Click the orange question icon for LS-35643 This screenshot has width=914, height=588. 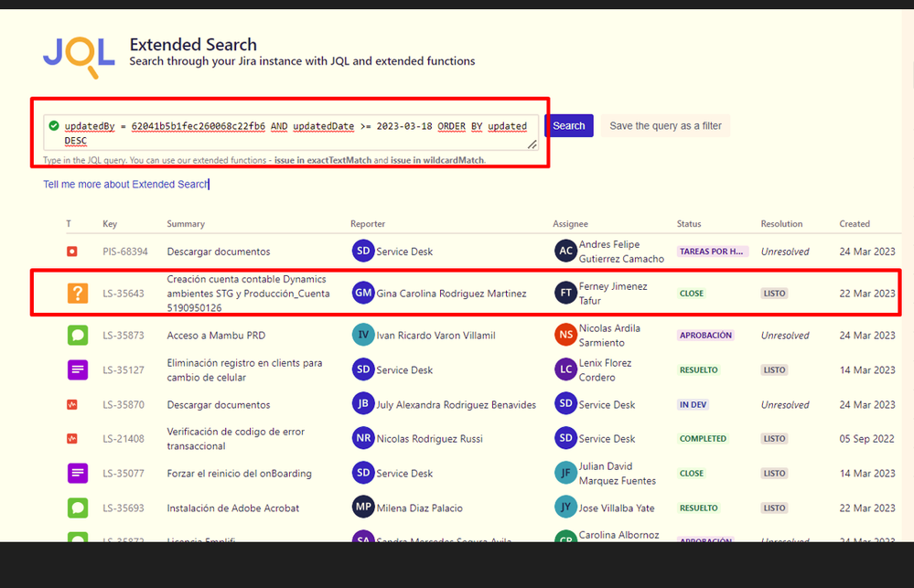[x=78, y=294]
